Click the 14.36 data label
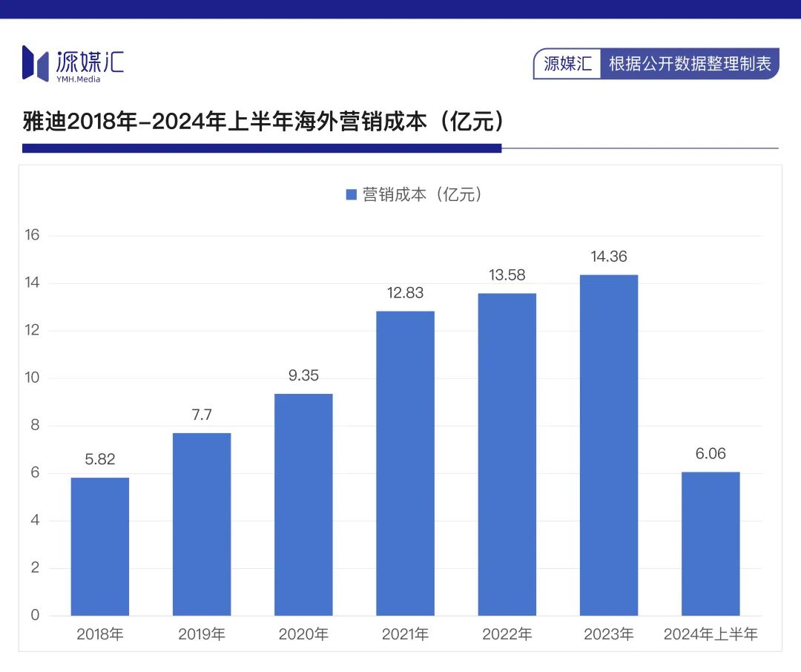Viewport: 801px width, 672px height. pyautogui.click(x=608, y=257)
